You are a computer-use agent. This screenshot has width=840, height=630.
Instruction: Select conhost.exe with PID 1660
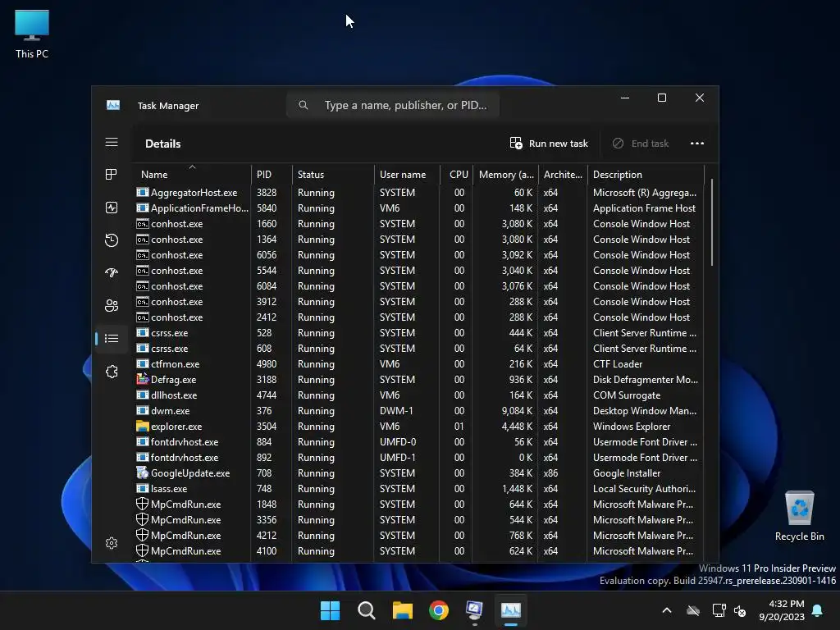coord(419,223)
